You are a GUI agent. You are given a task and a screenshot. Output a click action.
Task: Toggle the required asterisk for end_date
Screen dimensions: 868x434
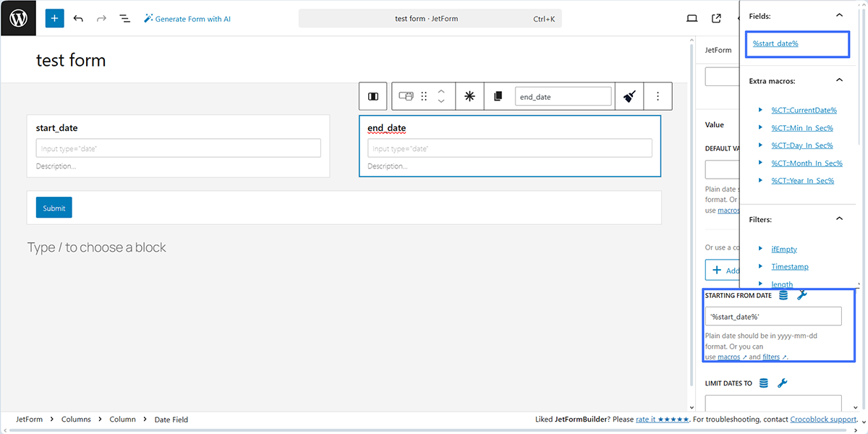469,96
